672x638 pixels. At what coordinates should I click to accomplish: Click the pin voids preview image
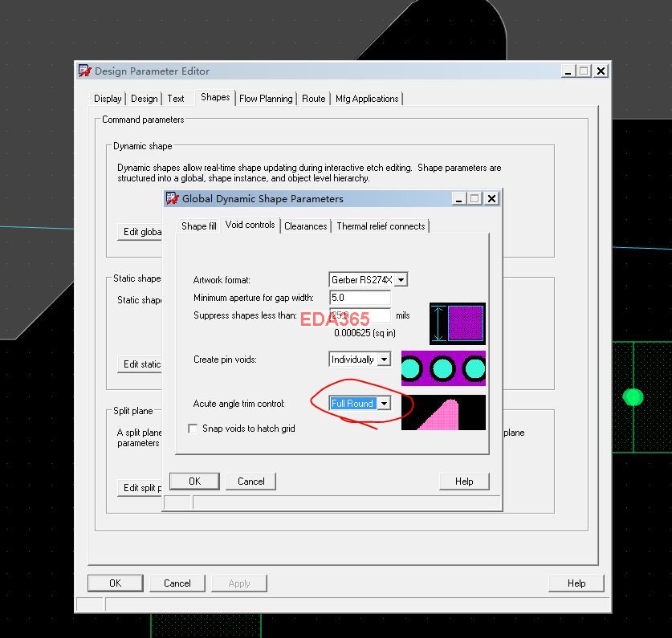point(443,368)
